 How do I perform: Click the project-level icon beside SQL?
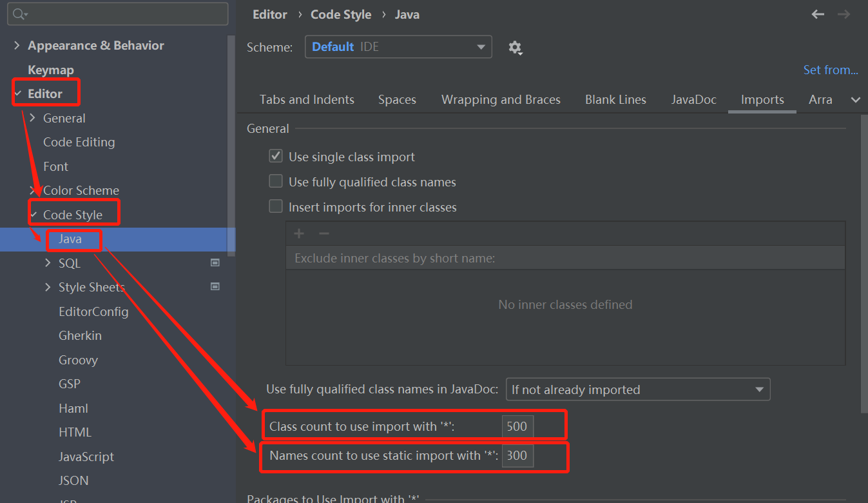point(215,263)
